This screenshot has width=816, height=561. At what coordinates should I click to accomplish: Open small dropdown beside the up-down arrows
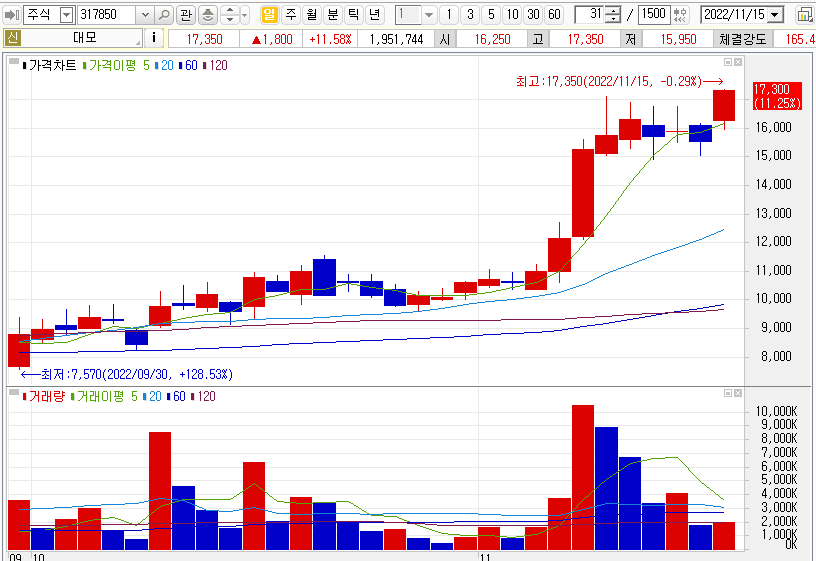pos(245,15)
